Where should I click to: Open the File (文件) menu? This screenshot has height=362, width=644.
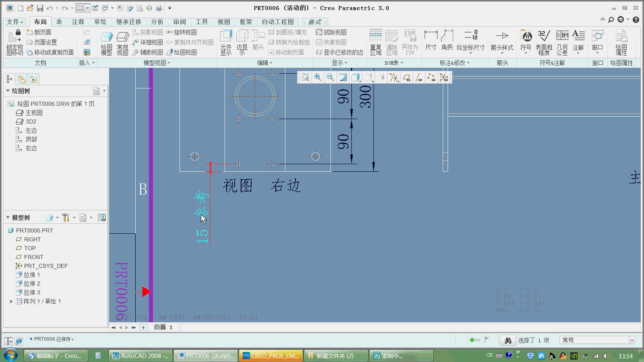(x=15, y=22)
